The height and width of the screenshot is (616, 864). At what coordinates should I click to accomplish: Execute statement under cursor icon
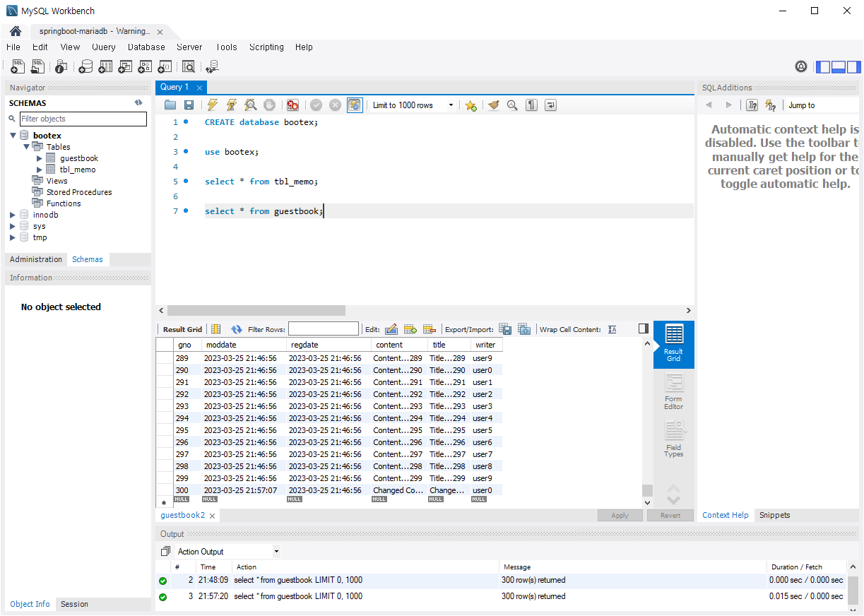click(x=231, y=105)
